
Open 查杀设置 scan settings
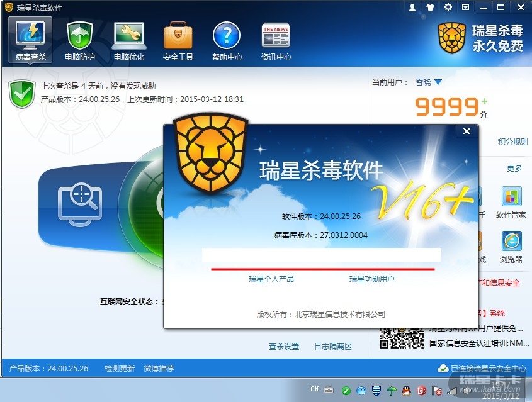pyautogui.click(x=284, y=347)
